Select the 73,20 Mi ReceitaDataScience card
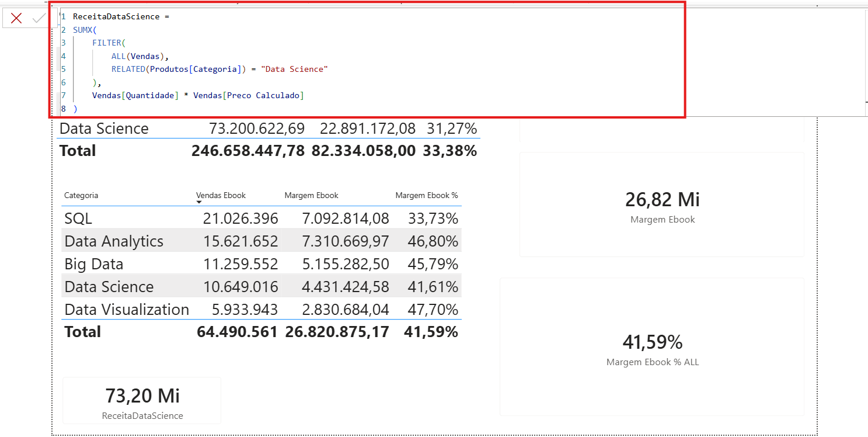868x437 pixels. point(142,401)
